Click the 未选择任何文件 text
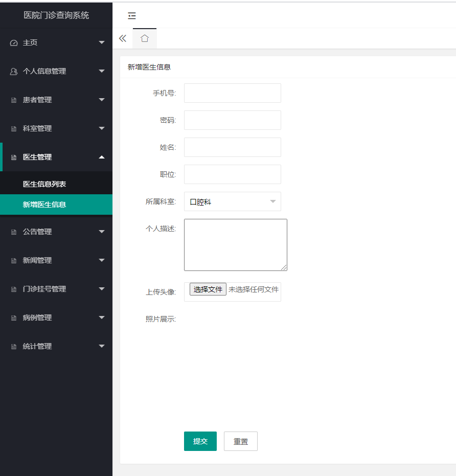 point(254,289)
